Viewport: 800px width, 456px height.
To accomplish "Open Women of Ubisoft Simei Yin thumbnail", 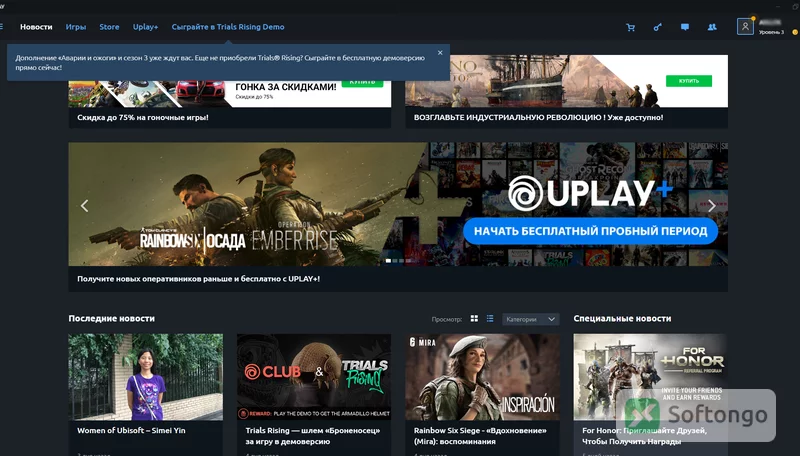I will coord(145,377).
